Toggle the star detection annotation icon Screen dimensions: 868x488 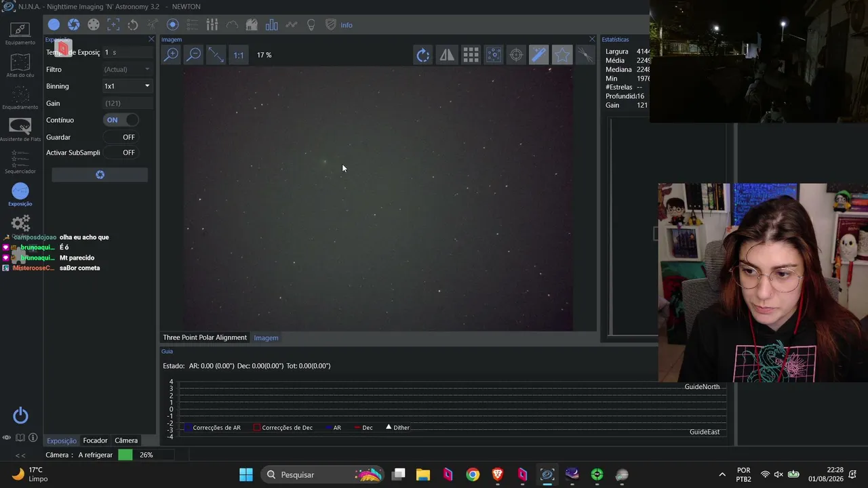click(494, 55)
